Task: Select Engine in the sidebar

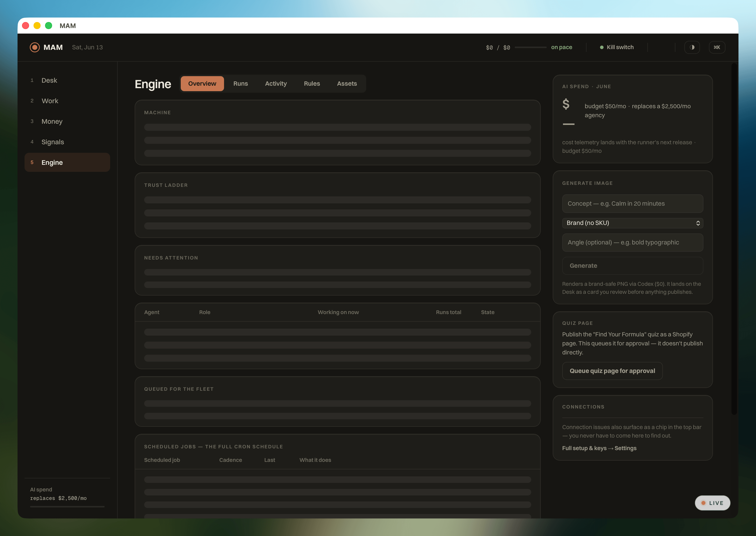Action: pos(67,162)
